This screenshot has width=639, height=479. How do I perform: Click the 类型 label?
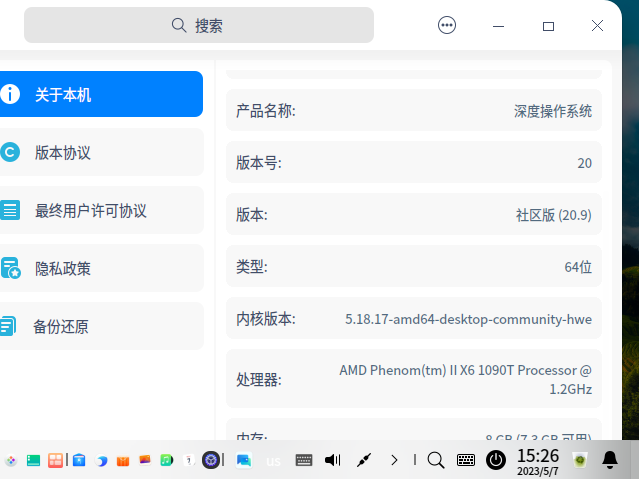pos(252,267)
